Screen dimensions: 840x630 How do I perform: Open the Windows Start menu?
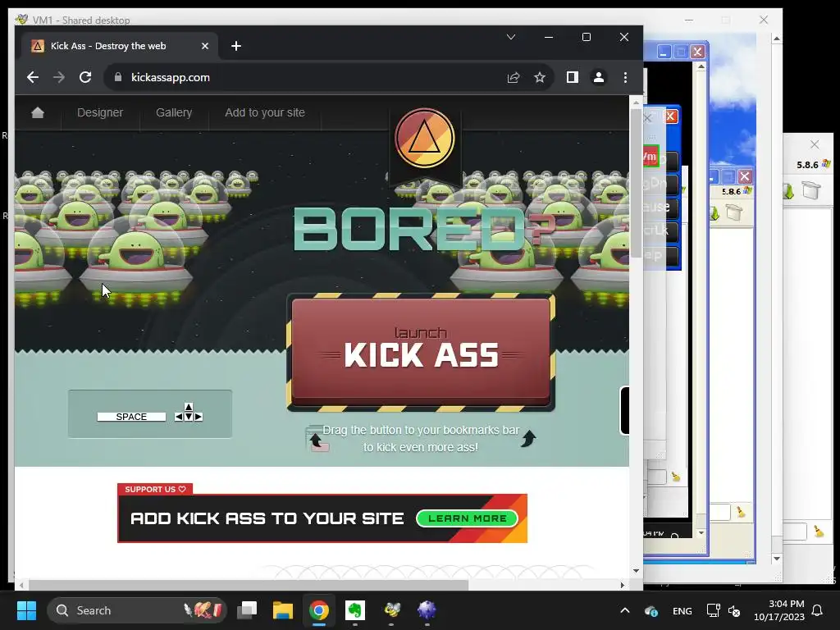click(x=26, y=610)
